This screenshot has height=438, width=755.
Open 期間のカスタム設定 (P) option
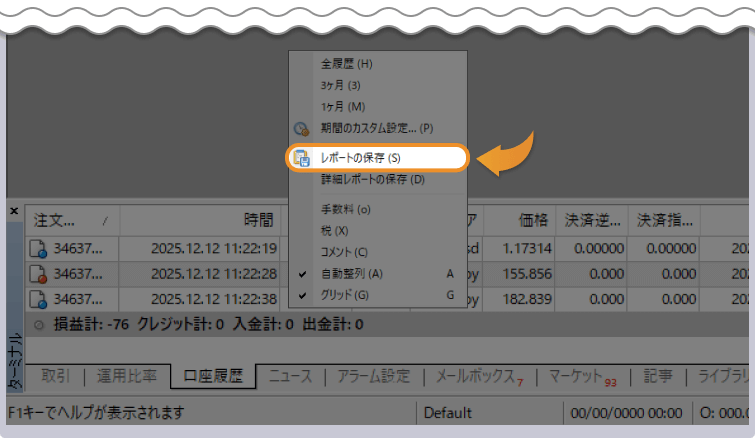(x=378, y=128)
